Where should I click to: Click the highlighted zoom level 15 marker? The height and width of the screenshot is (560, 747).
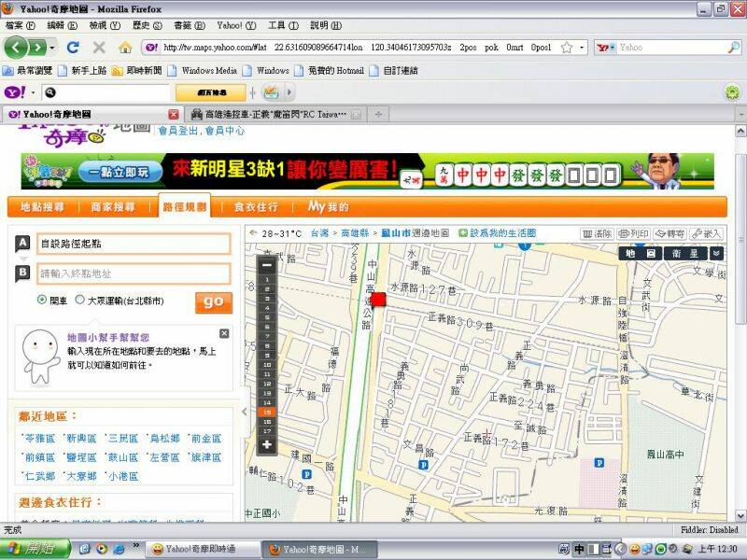tap(267, 413)
